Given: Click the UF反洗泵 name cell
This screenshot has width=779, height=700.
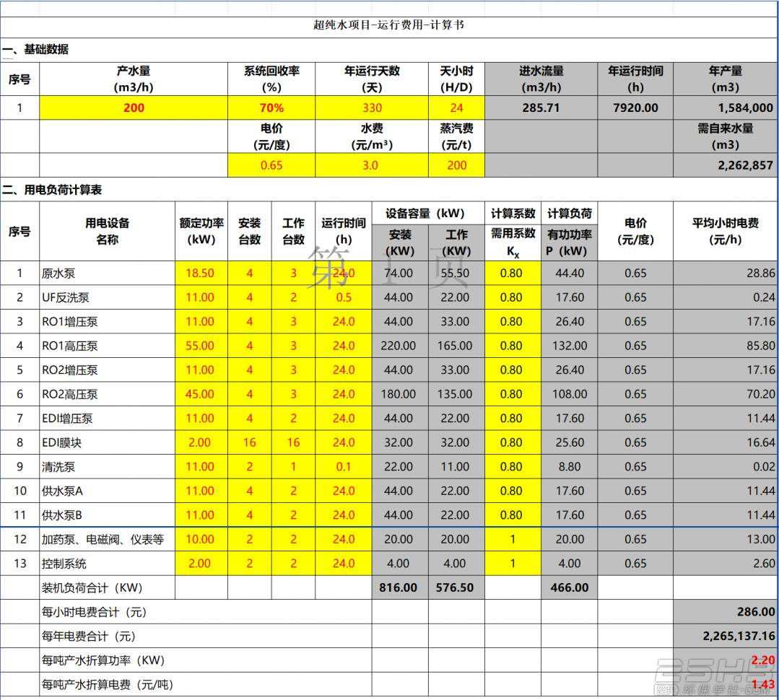Looking at the screenshot, I should 108,297.
